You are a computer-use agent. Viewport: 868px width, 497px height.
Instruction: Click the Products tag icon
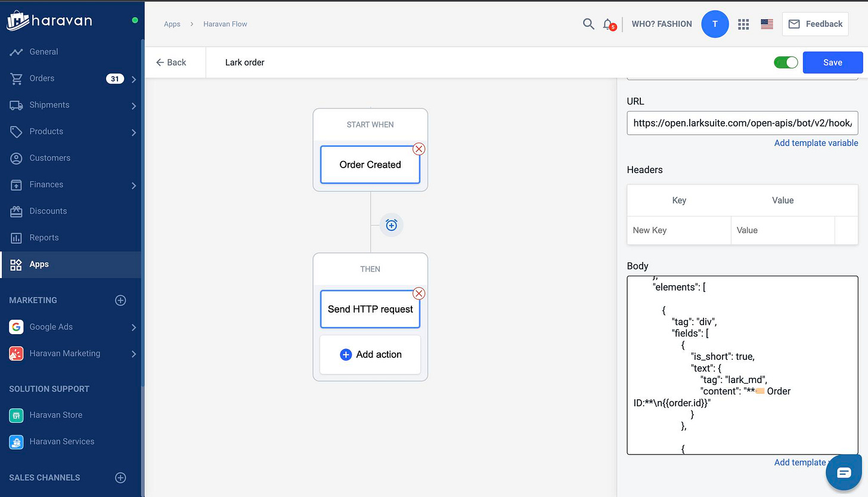(x=16, y=131)
